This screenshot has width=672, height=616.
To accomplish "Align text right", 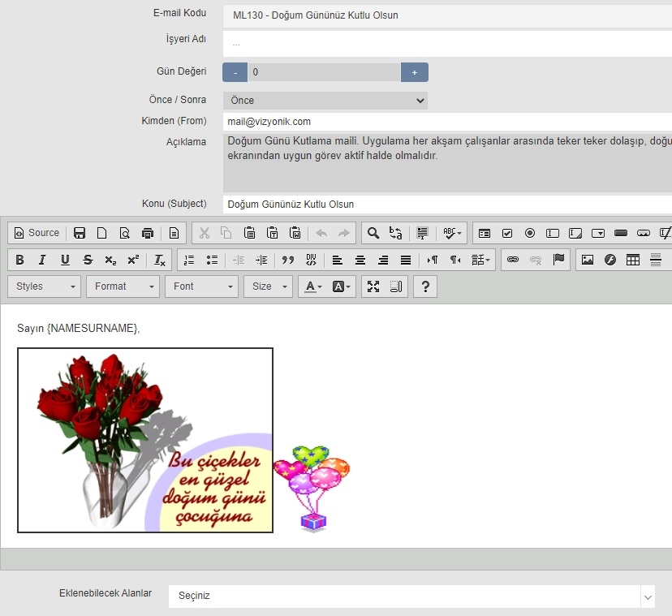I will 383,260.
